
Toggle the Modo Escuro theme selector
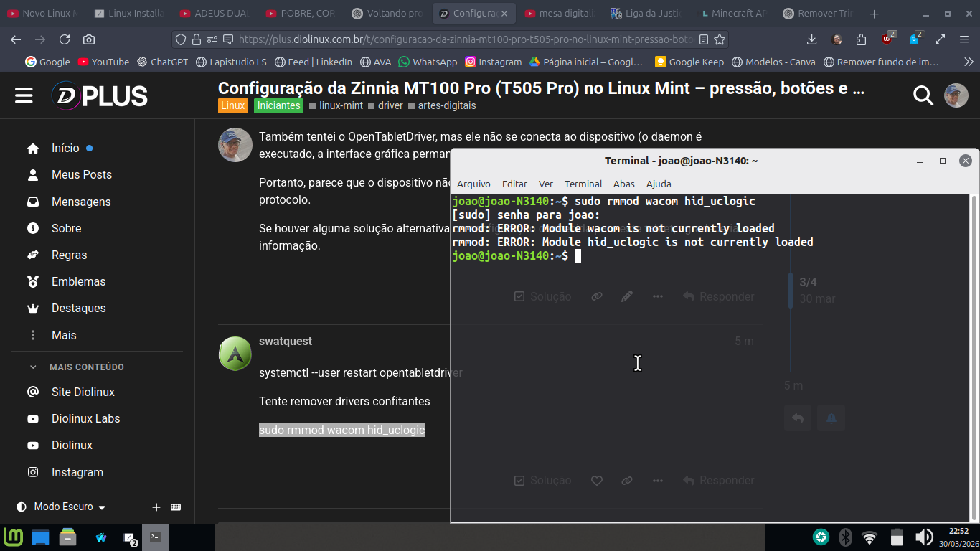[62, 507]
